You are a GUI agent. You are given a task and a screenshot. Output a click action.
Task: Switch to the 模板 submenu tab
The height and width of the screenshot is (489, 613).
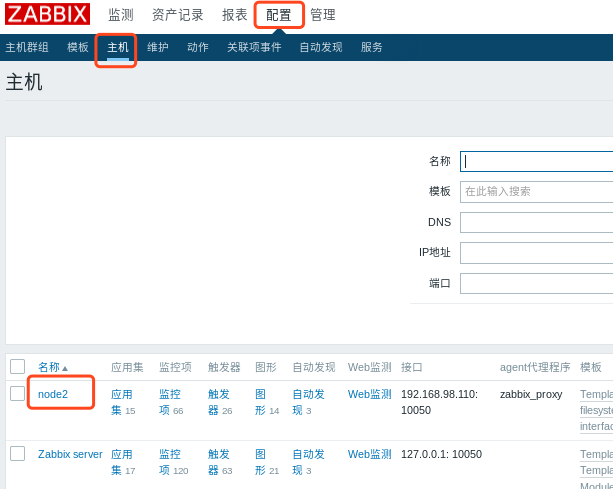pyautogui.click(x=78, y=47)
